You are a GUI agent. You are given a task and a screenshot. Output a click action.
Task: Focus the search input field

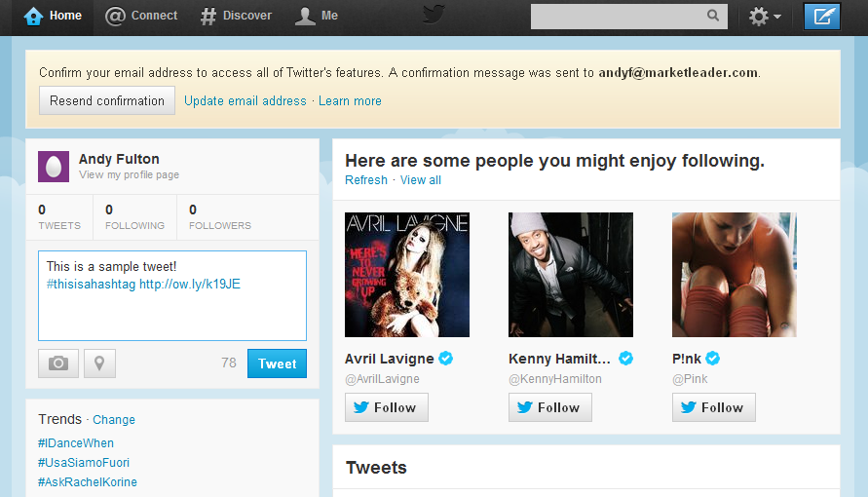pyautogui.click(x=629, y=16)
